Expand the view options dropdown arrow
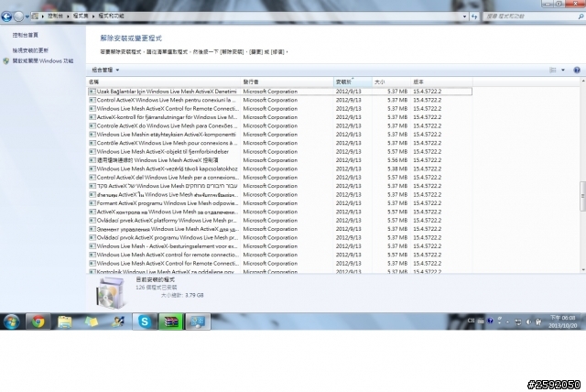 [563, 70]
